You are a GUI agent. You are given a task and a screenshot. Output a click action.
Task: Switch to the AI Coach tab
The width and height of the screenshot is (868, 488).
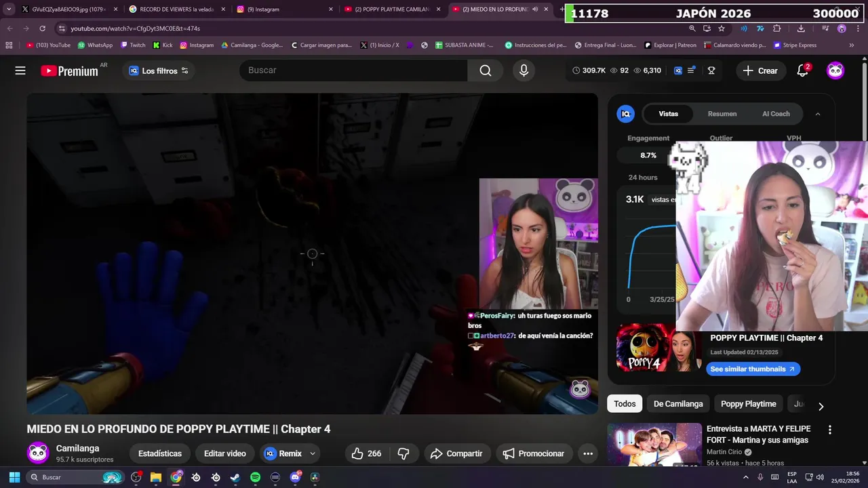[776, 114]
